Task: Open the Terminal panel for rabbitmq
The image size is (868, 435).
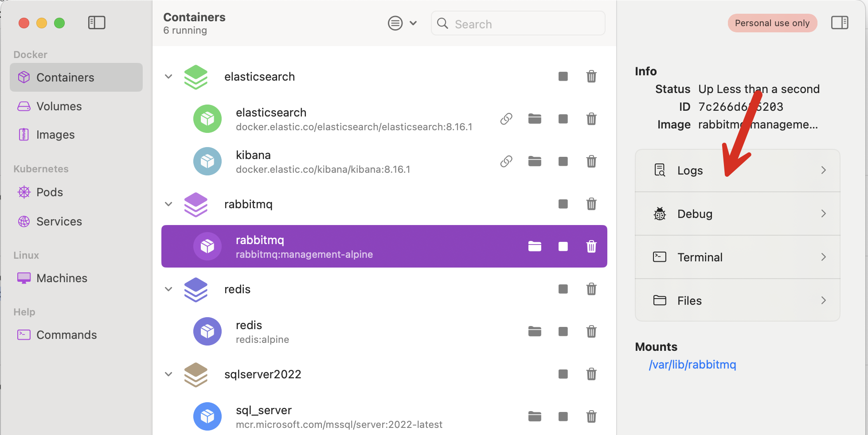Action: [737, 257]
